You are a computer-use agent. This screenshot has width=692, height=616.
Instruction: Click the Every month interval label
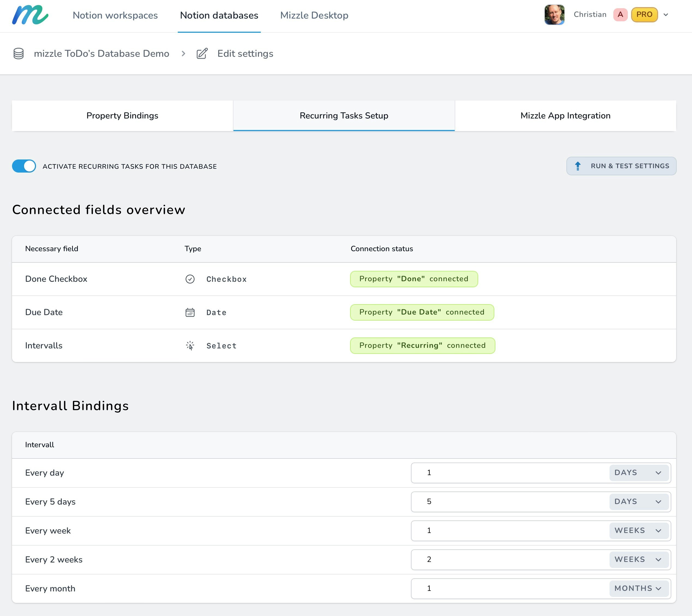(50, 589)
